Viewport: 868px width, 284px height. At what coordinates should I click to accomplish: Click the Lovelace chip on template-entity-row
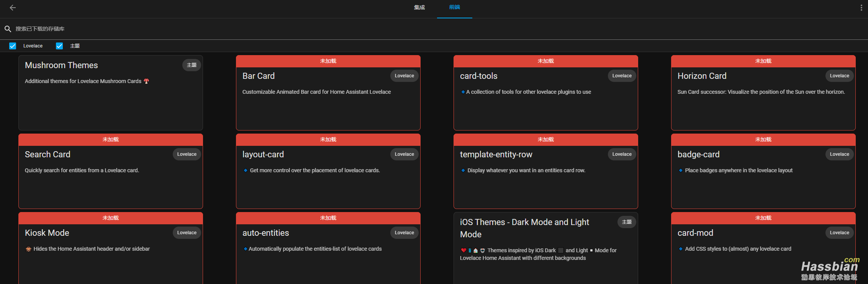622,154
